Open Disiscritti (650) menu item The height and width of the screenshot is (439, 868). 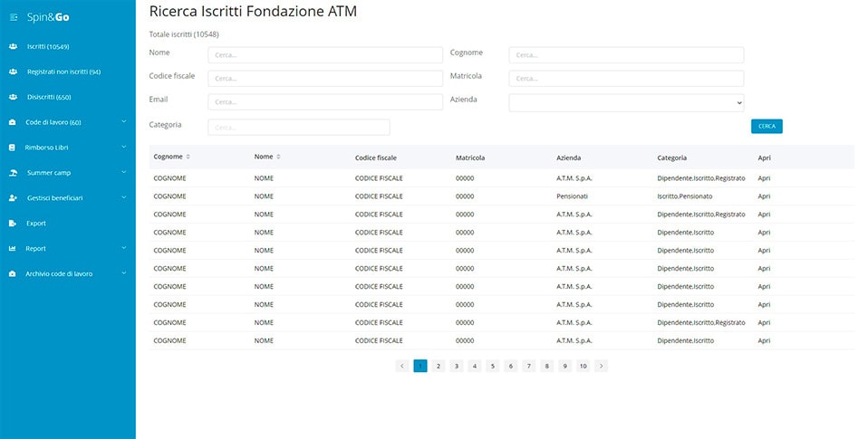[x=49, y=98]
